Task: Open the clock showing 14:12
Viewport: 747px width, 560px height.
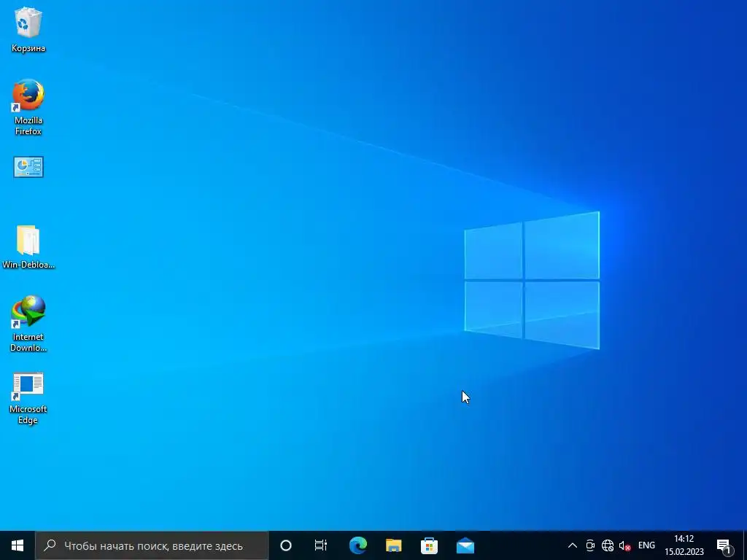Action: coord(684,545)
